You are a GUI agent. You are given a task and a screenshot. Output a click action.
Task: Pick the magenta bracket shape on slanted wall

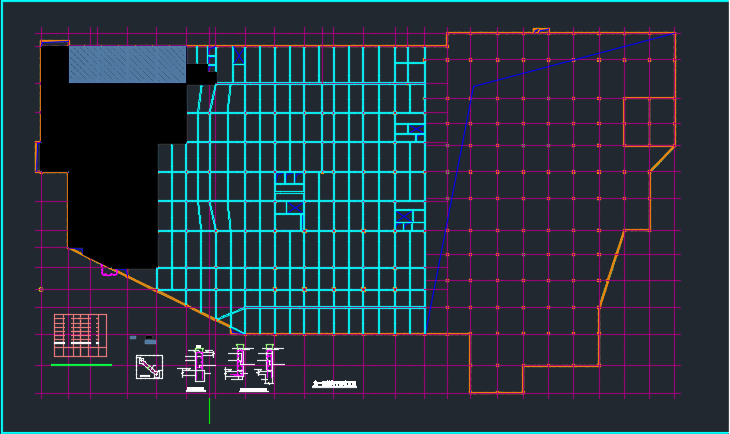click(109, 271)
